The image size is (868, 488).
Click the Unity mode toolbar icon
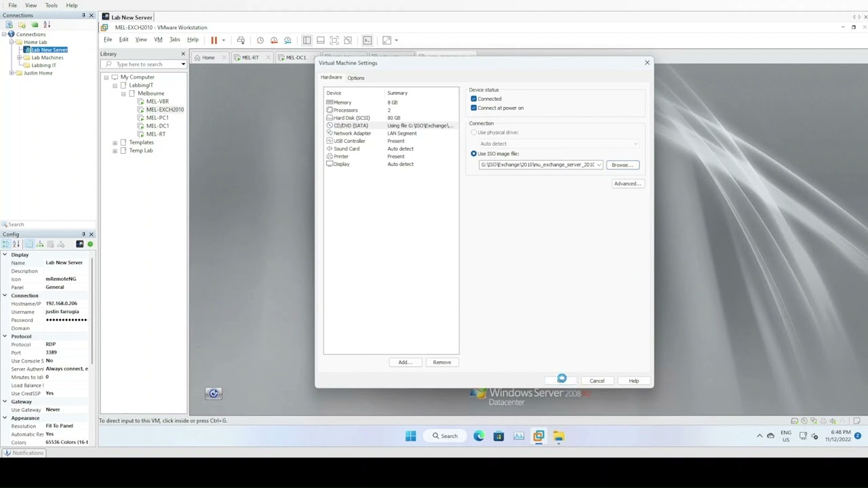(x=348, y=40)
